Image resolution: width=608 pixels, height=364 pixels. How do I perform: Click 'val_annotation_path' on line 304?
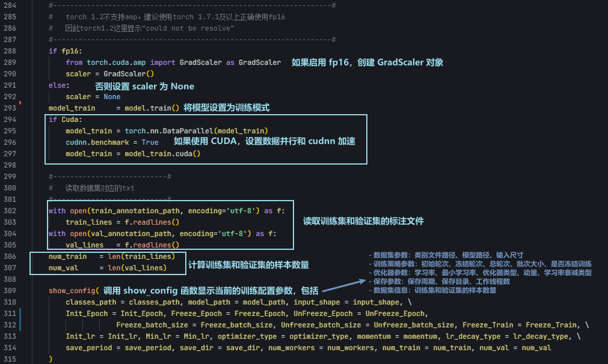point(130,234)
